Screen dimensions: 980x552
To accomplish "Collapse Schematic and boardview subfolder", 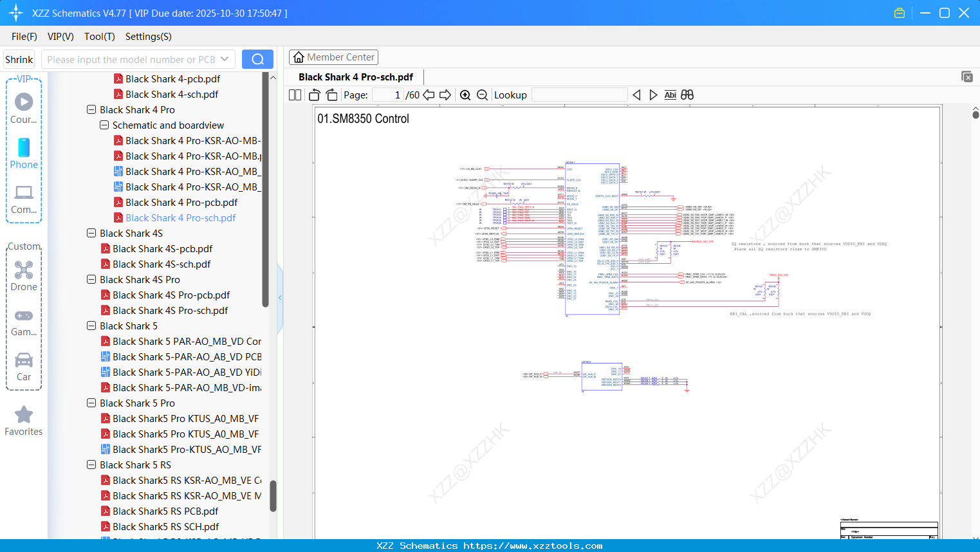I will (104, 125).
